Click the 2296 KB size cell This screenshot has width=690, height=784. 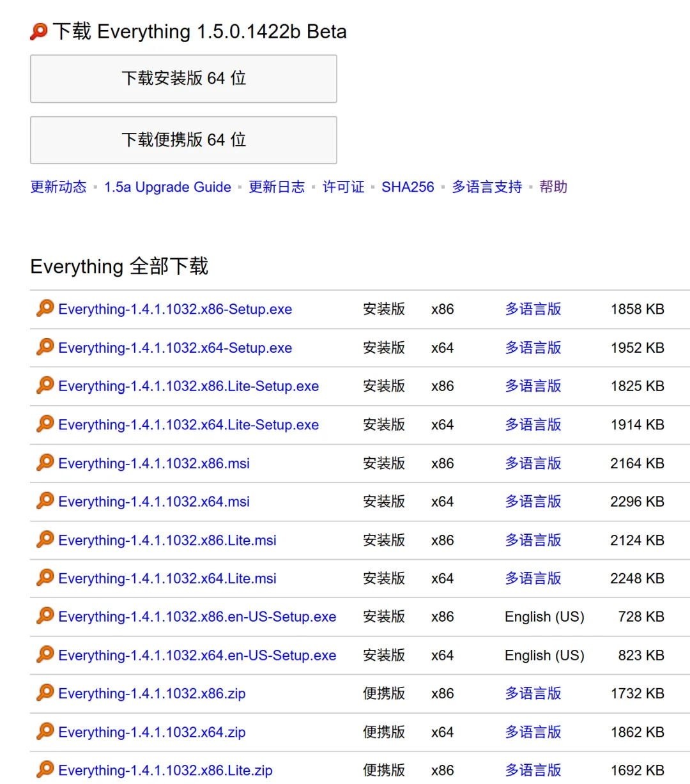(638, 502)
